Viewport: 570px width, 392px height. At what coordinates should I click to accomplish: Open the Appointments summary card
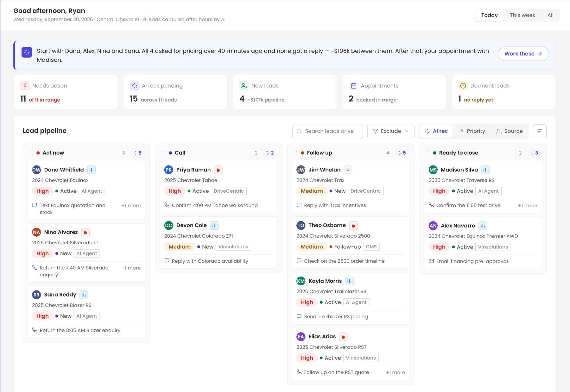394,92
